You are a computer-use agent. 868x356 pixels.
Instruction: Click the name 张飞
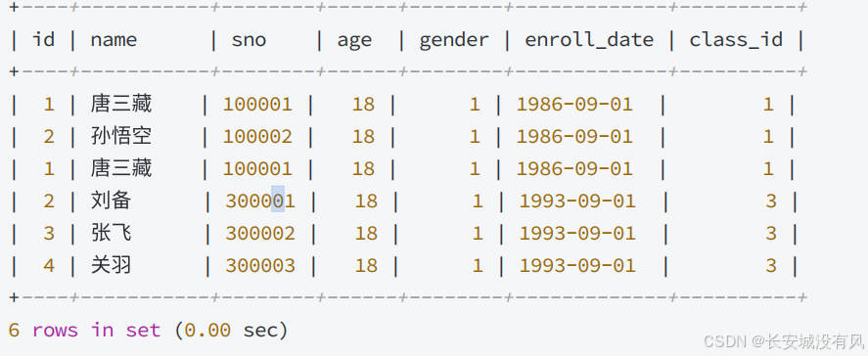point(111,233)
